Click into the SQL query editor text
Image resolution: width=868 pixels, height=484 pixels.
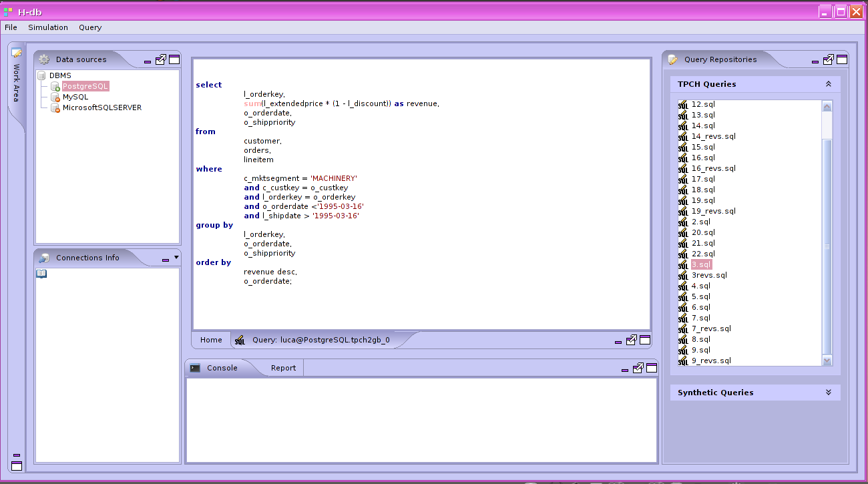(x=421, y=194)
